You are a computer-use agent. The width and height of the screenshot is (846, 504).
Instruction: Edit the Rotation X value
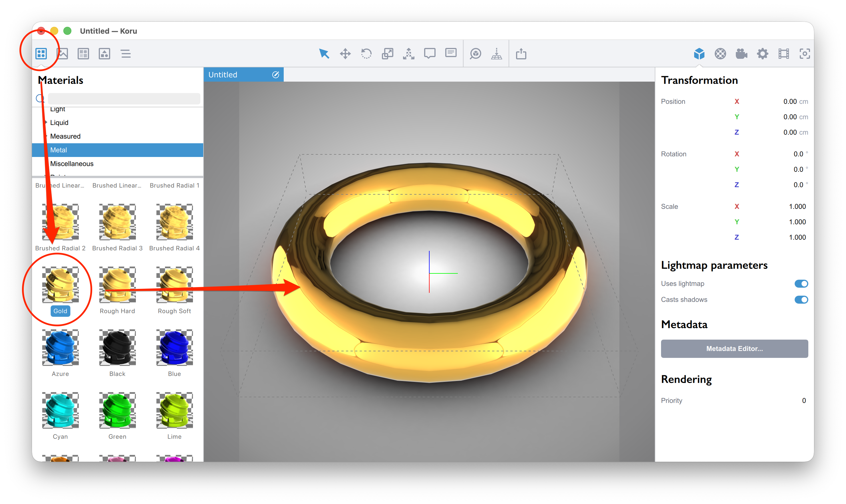pyautogui.click(x=798, y=154)
